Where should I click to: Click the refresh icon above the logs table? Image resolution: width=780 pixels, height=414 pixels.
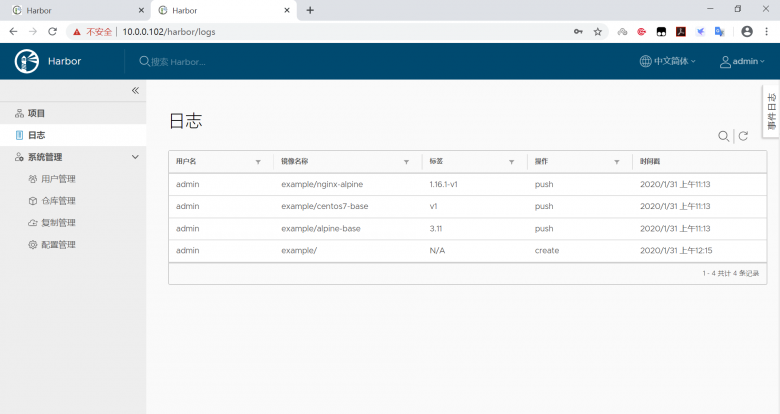pyautogui.click(x=743, y=136)
